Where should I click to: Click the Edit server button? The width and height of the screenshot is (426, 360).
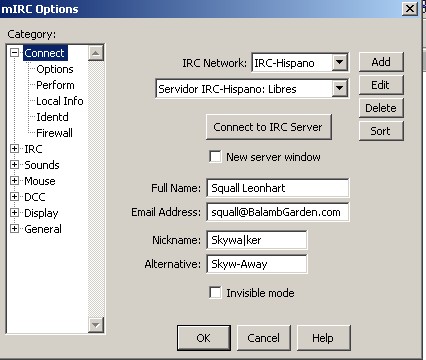coord(381,85)
